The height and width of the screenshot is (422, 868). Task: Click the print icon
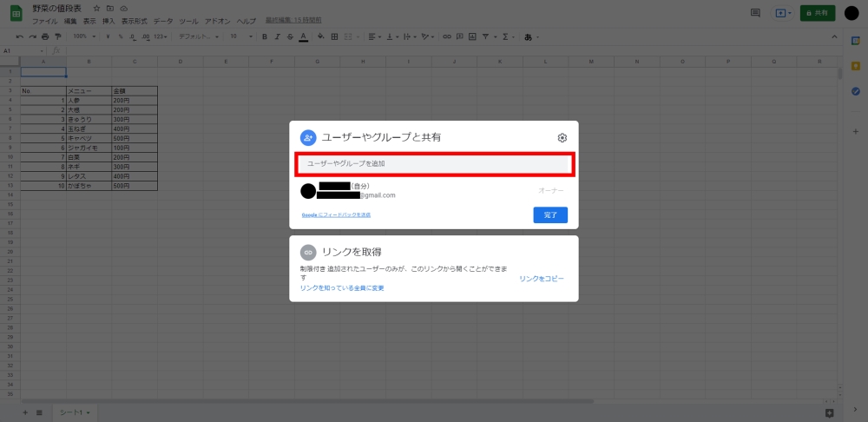(45, 36)
